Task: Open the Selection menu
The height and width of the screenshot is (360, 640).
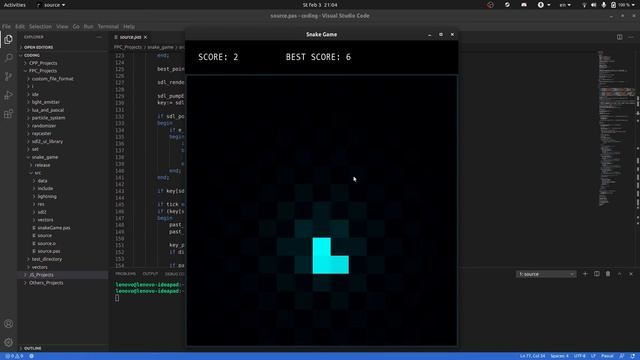Action: pos(40,27)
